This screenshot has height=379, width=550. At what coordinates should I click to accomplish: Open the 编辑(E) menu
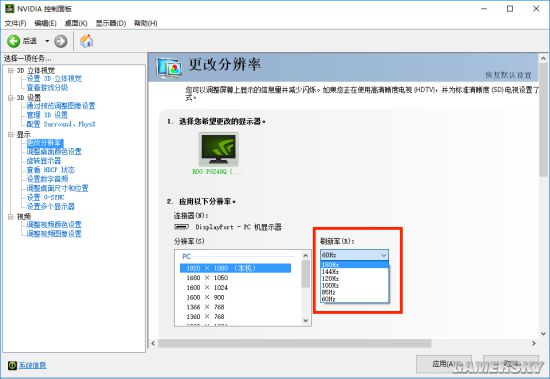click(x=45, y=23)
